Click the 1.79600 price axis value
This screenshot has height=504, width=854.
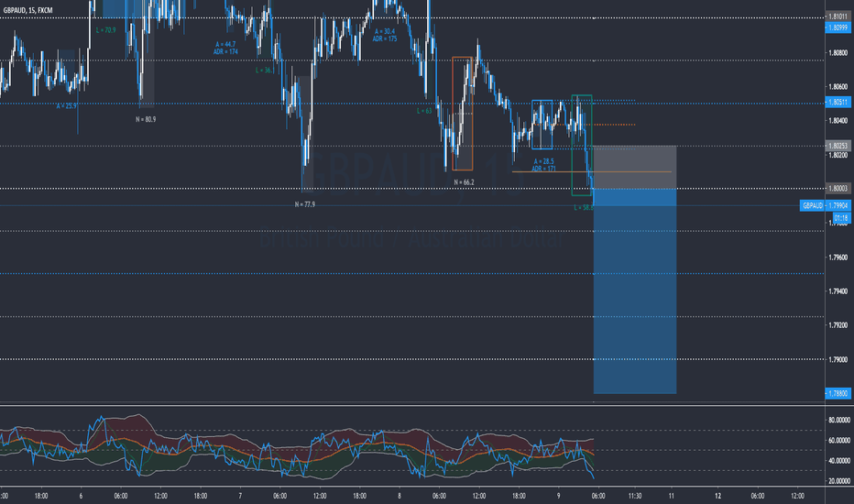pyautogui.click(x=838, y=257)
